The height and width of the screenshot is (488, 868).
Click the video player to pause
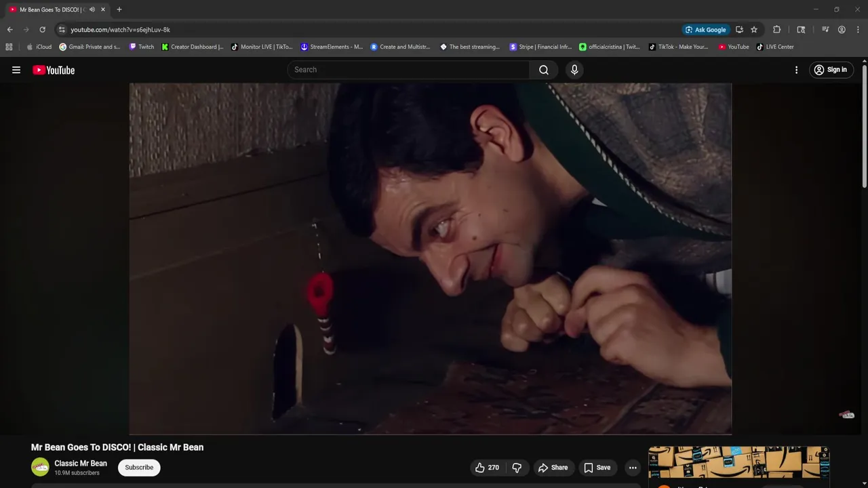coord(430,258)
